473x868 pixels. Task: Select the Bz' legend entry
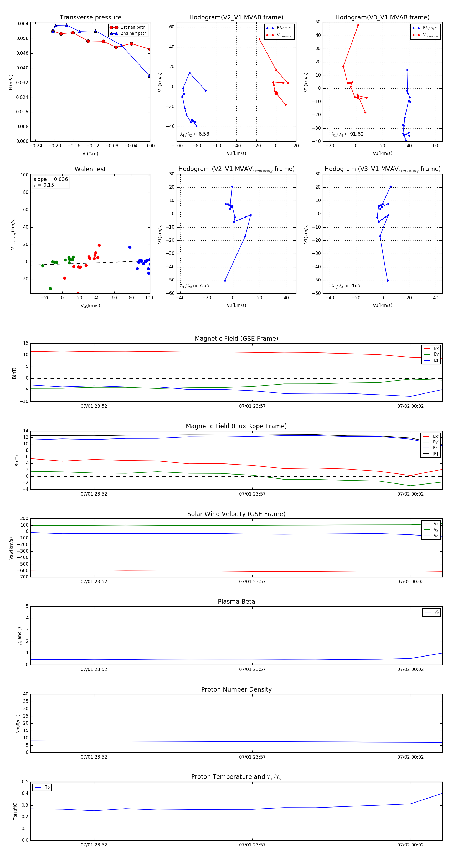pos(431,448)
